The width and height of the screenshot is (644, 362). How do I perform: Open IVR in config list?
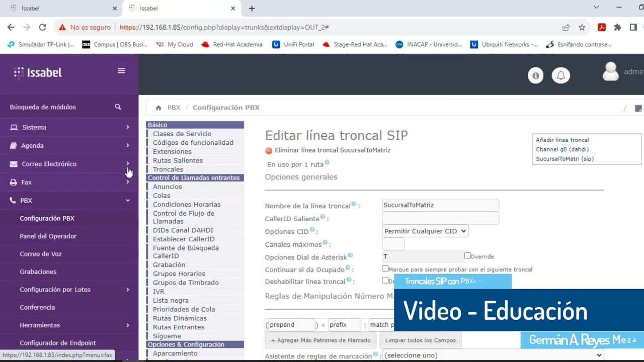pos(158,292)
